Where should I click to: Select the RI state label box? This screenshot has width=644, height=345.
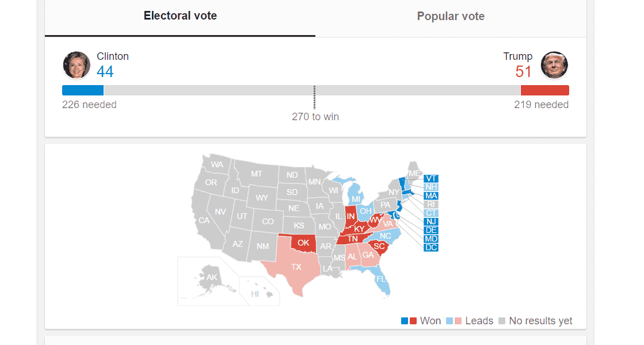(431, 204)
